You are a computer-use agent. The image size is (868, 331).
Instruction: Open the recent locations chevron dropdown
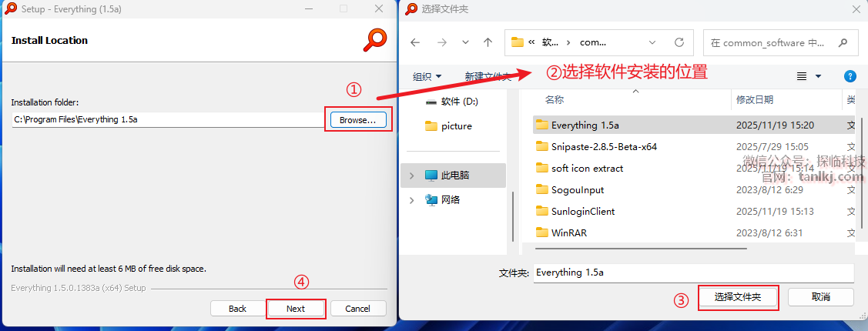click(x=465, y=42)
